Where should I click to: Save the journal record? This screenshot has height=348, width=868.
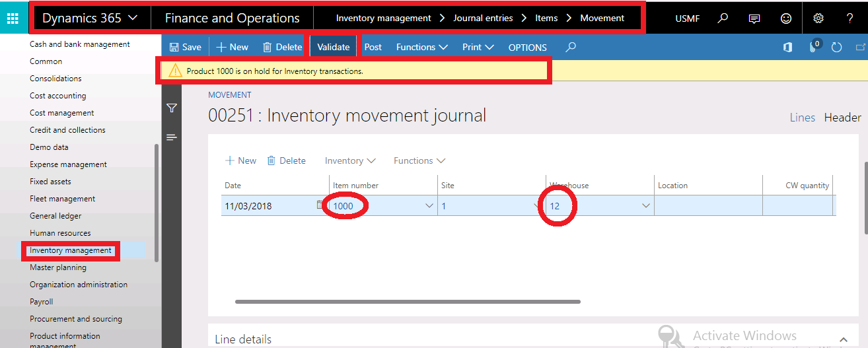pos(186,47)
